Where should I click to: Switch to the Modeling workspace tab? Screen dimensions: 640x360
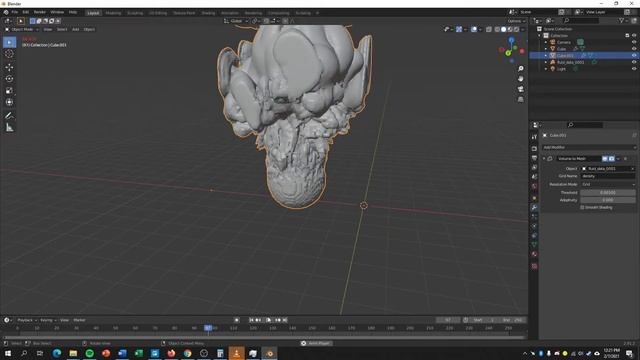click(113, 13)
